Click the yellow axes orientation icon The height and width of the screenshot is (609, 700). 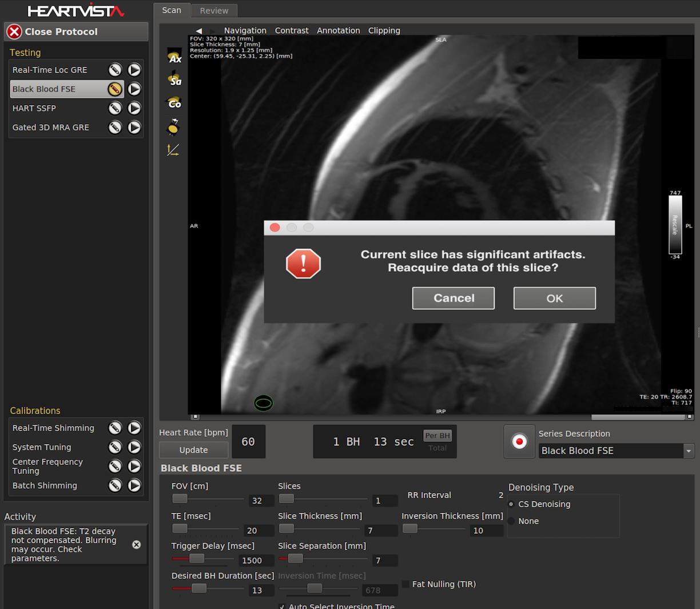pos(173,150)
